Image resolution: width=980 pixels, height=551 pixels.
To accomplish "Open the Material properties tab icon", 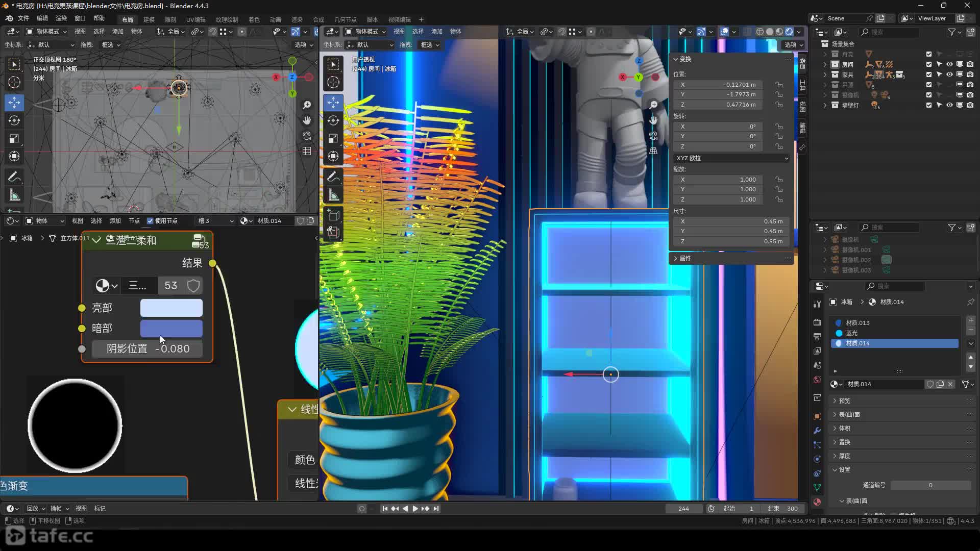I will coord(817,502).
